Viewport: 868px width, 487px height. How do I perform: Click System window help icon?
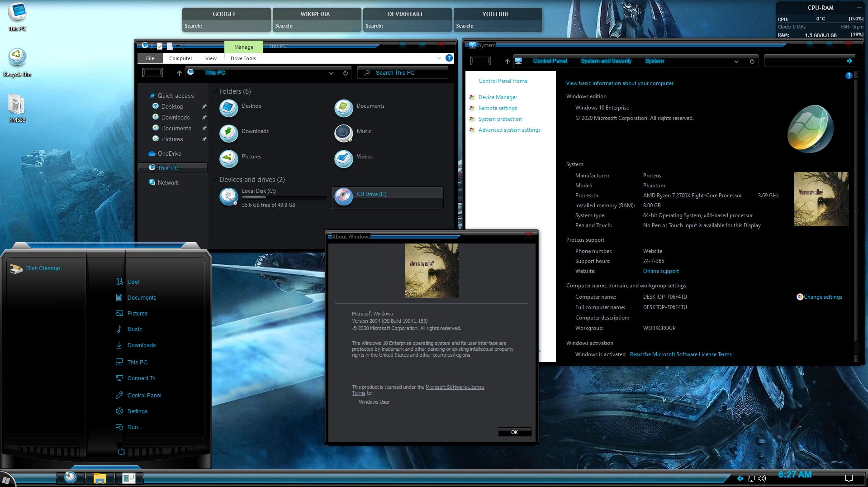(x=849, y=76)
